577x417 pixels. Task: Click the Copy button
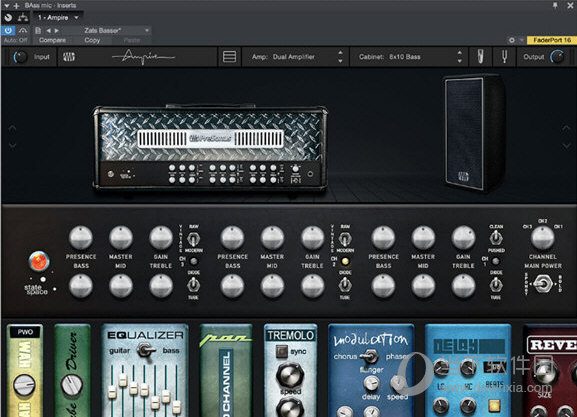pyautogui.click(x=92, y=40)
